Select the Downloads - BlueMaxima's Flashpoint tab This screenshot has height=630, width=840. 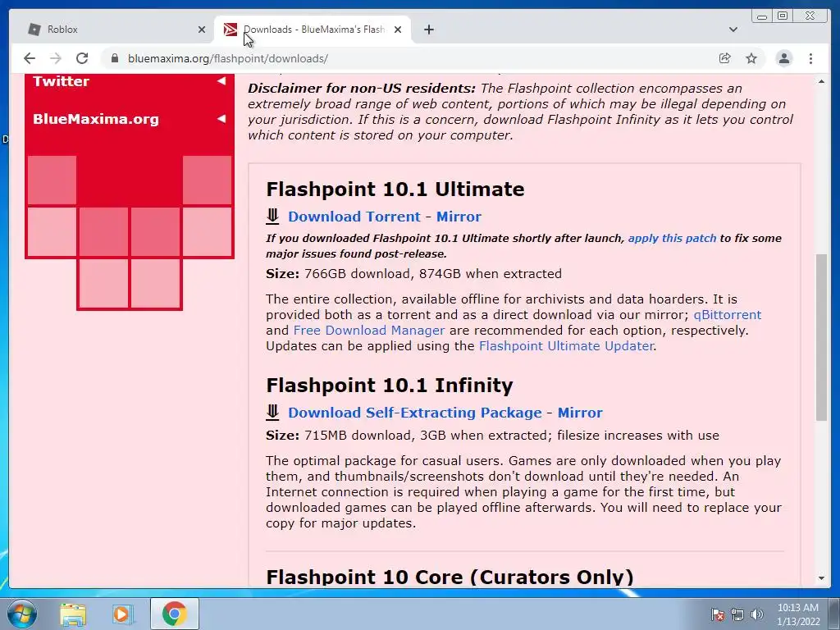pyautogui.click(x=313, y=30)
